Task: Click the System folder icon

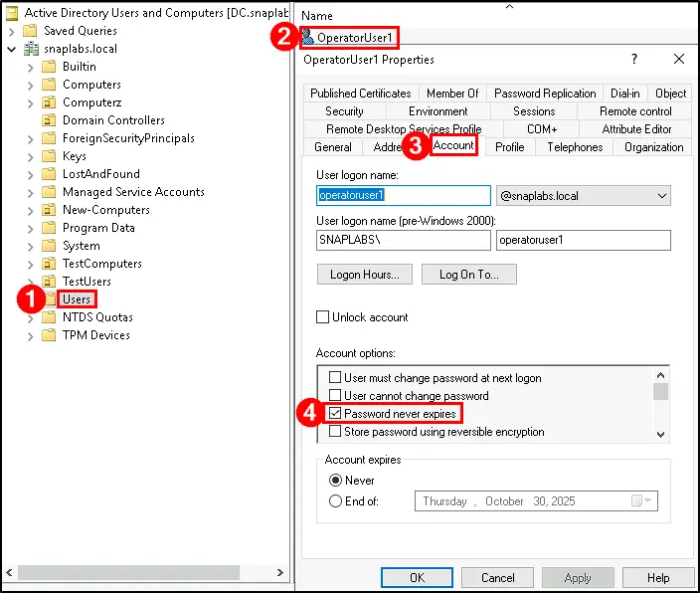Action: tap(49, 246)
